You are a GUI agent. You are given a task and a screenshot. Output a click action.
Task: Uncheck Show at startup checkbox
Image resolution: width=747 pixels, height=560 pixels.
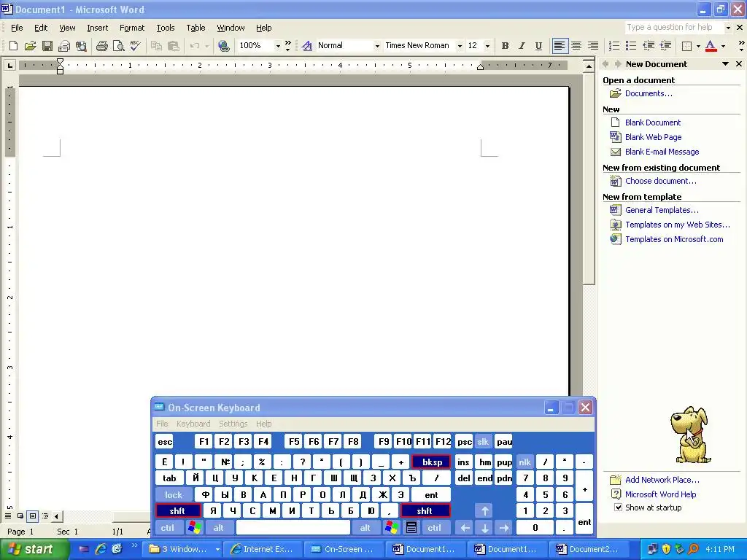[618, 507]
